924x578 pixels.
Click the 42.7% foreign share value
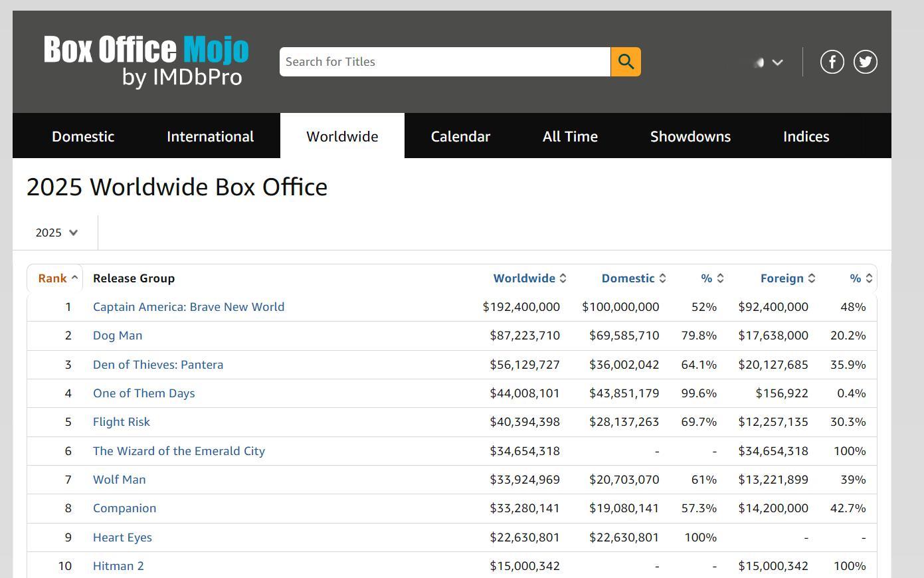pyautogui.click(x=848, y=508)
